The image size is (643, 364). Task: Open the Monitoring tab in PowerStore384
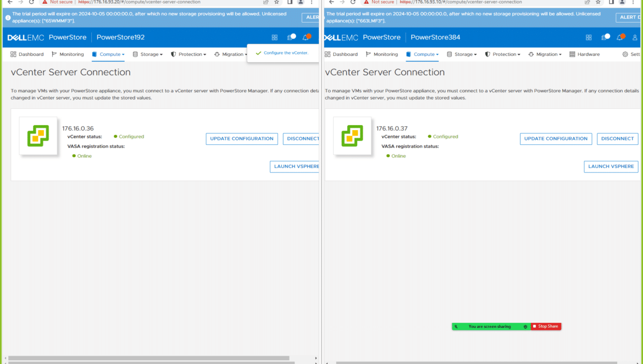(382, 54)
